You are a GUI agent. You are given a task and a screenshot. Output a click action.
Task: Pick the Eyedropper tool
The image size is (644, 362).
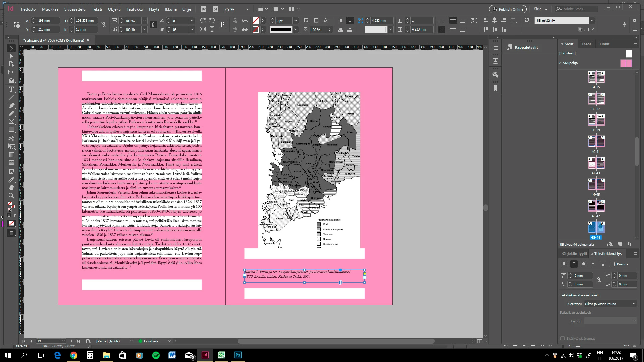tap(11, 180)
